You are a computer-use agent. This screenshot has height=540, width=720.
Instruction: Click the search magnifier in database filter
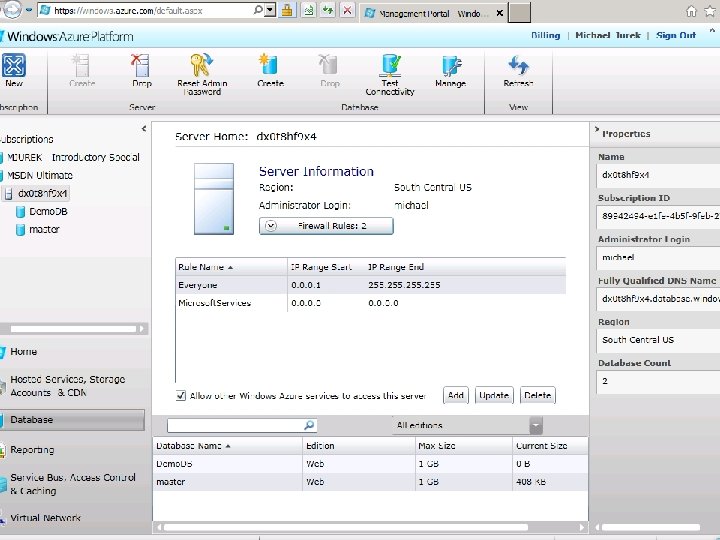pyautogui.click(x=309, y=425)
